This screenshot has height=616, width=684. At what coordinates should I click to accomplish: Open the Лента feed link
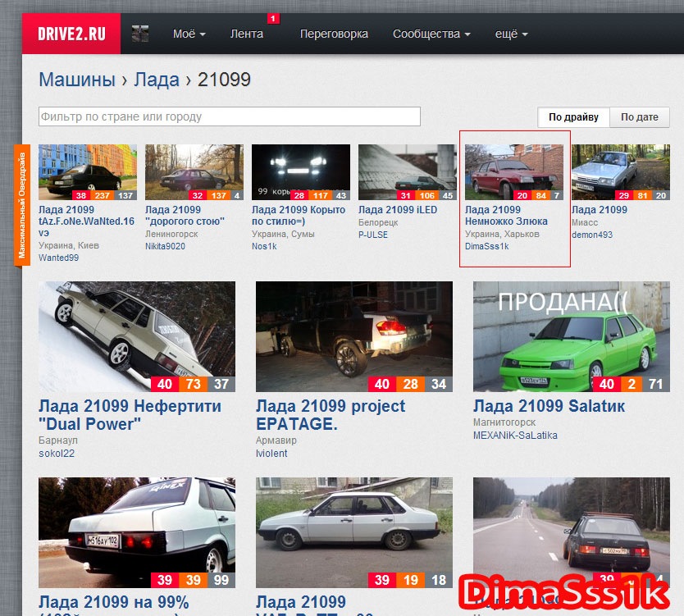[247, 34]
